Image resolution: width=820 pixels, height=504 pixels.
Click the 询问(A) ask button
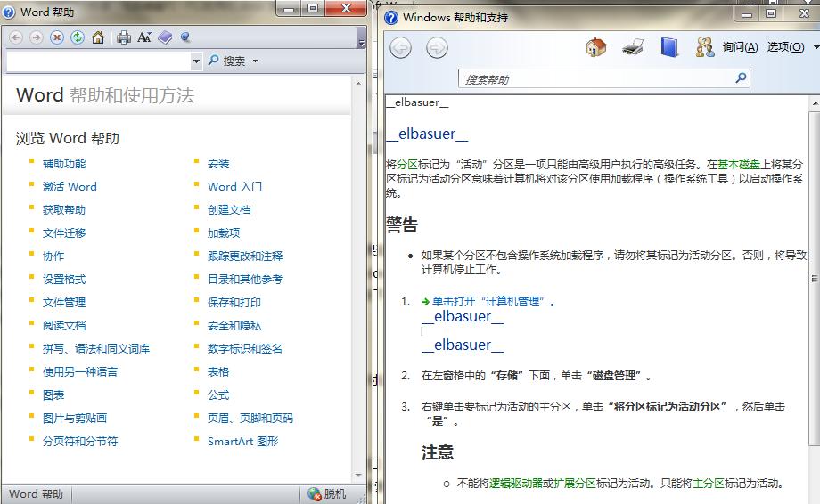[x=740, y=47]
